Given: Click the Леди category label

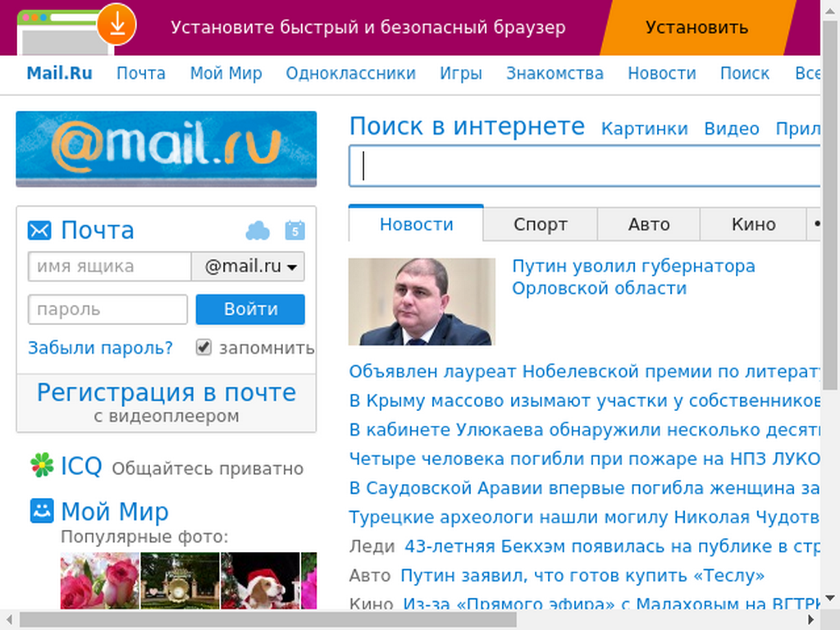Looking at the screenshot, I should [x=372, y=546].
